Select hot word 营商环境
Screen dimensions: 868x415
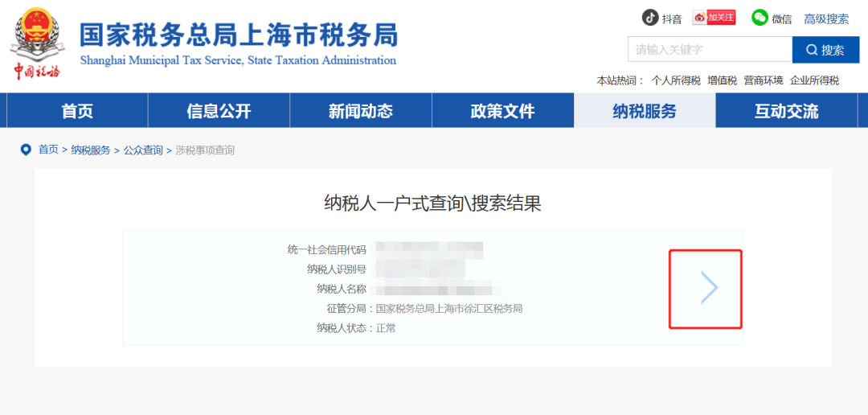point(764,81)
